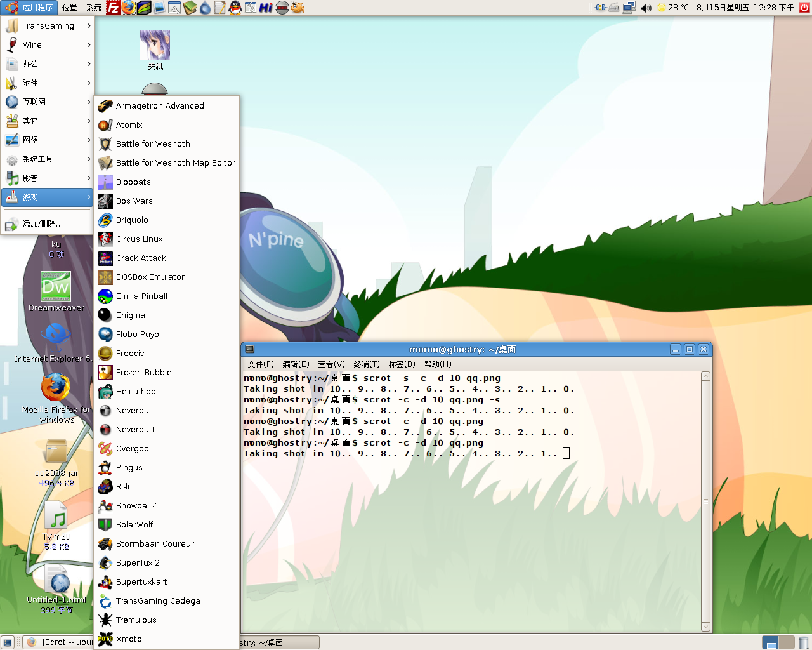Switch to the [Scrot -- ubur taskbar window

[x=58, y=642]
